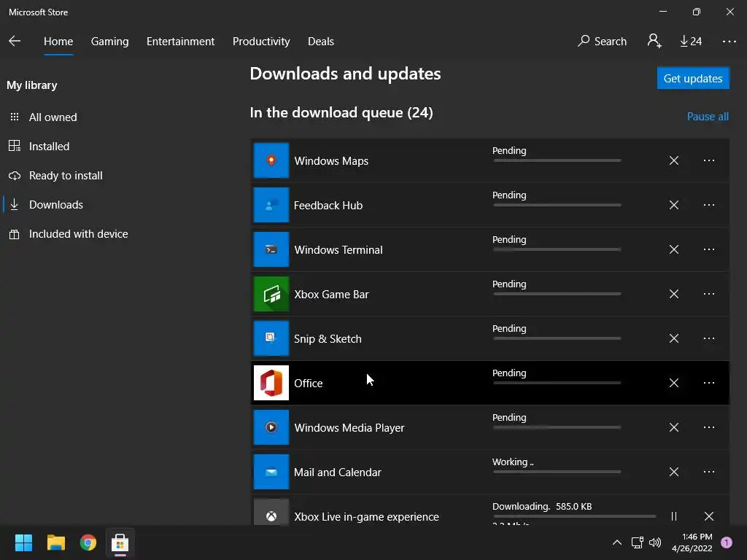
Task: Click the Windows Maps progress bar
Action: tap(557, 160)
